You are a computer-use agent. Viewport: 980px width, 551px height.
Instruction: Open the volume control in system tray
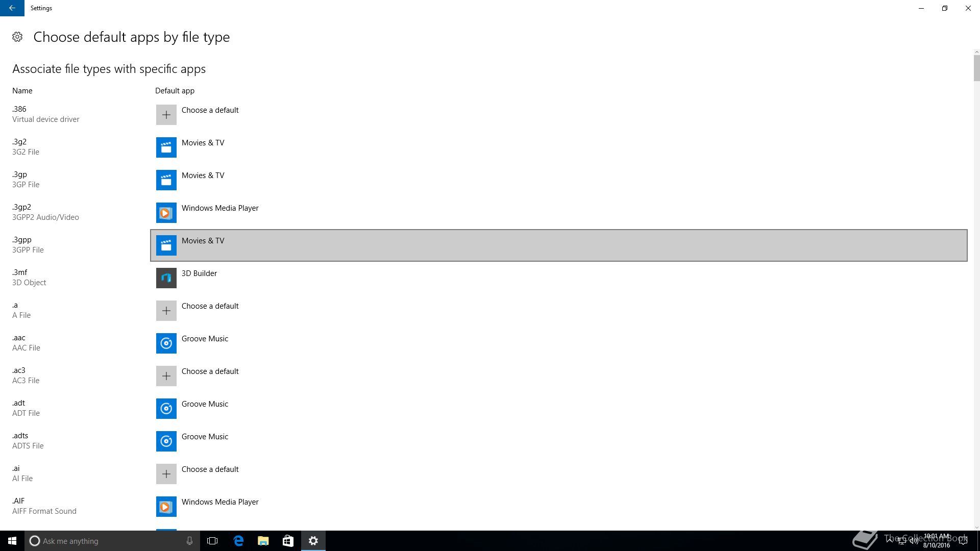(x=914, y=541)
